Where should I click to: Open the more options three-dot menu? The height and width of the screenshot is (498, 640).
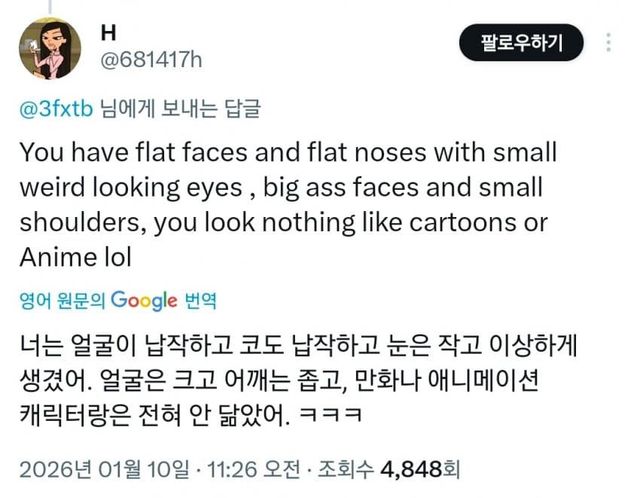pos(609,44)
